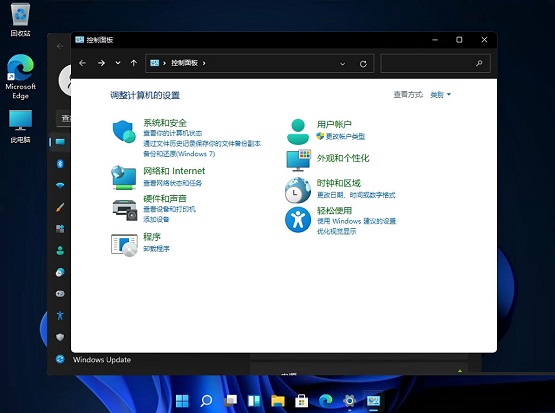Click the refresh button in address bar
Viewport: 555px width, 413px height.
click(363, 64)
